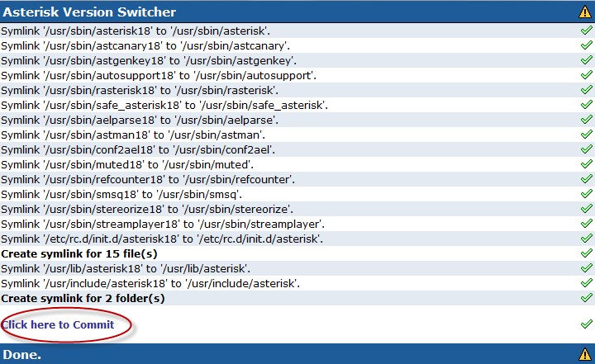Click the 'Done.' status text
The height and width of the screenshot is (364, 595).
(x=22, y=355)
